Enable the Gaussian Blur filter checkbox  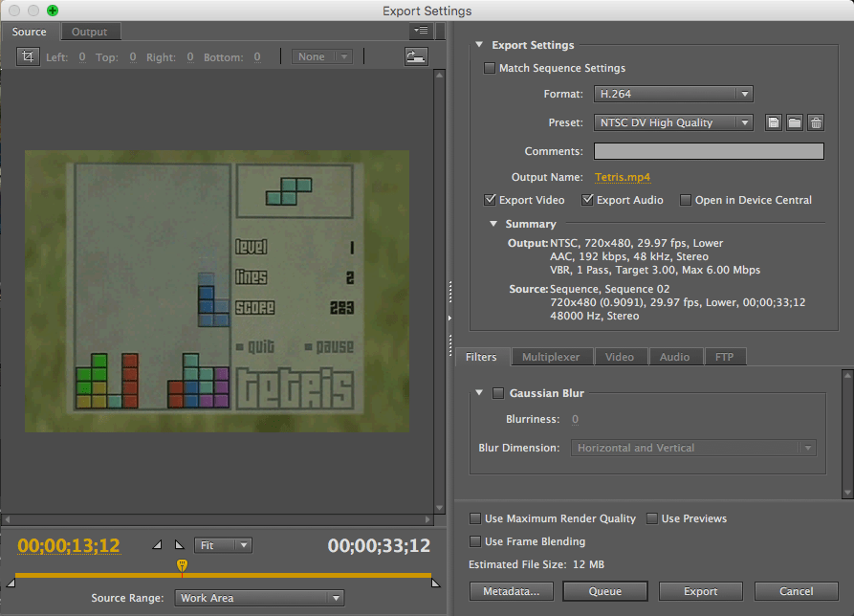point(498,393)
